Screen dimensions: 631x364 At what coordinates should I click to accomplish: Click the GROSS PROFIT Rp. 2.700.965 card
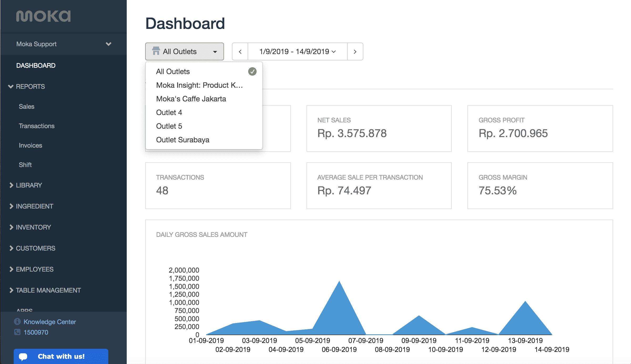540,128
